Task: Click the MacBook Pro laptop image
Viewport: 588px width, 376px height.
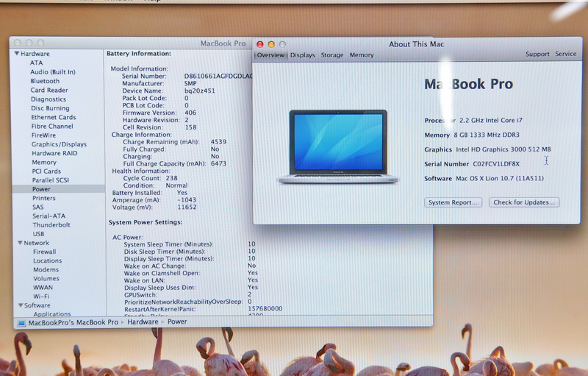Action: click(337, 146)
